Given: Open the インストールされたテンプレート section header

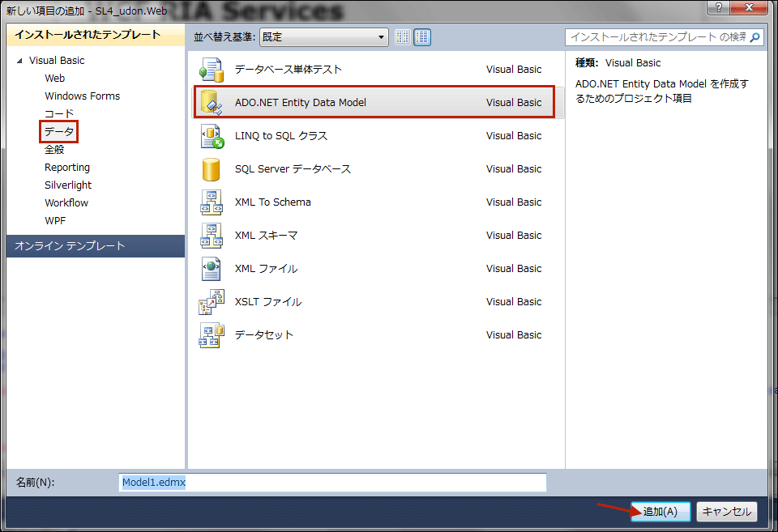Looking at the screenshot, I should pyautogui.click(x=96, y=35).
